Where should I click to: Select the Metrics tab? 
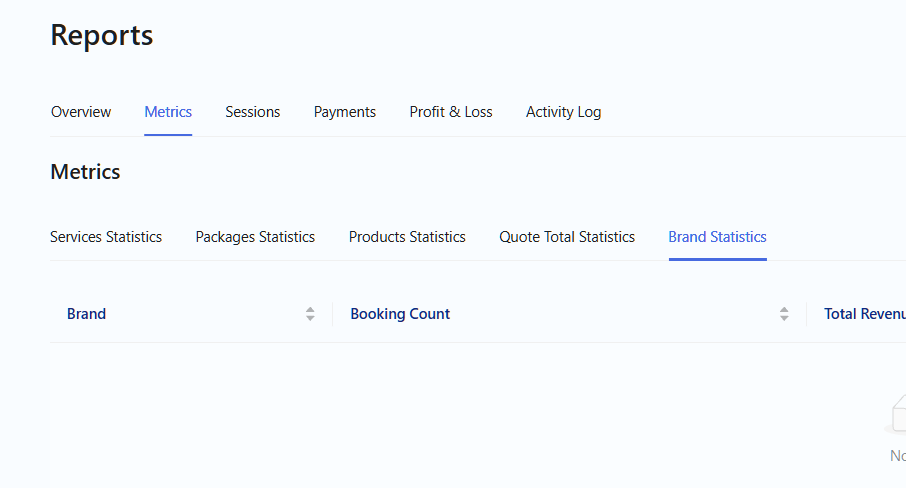click(x=168, y=111)
